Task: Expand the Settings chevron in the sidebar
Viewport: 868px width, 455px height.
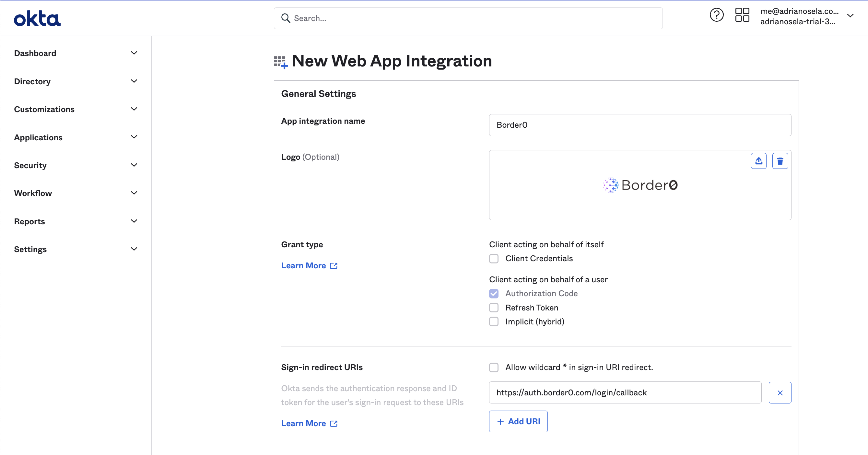Action: point(134,249)
